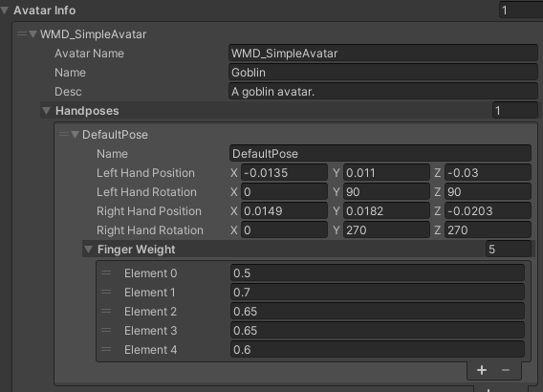Click the Right Hand Rotation Y field
The height and width of the screenshot is (392, 543).
[386, 229]
